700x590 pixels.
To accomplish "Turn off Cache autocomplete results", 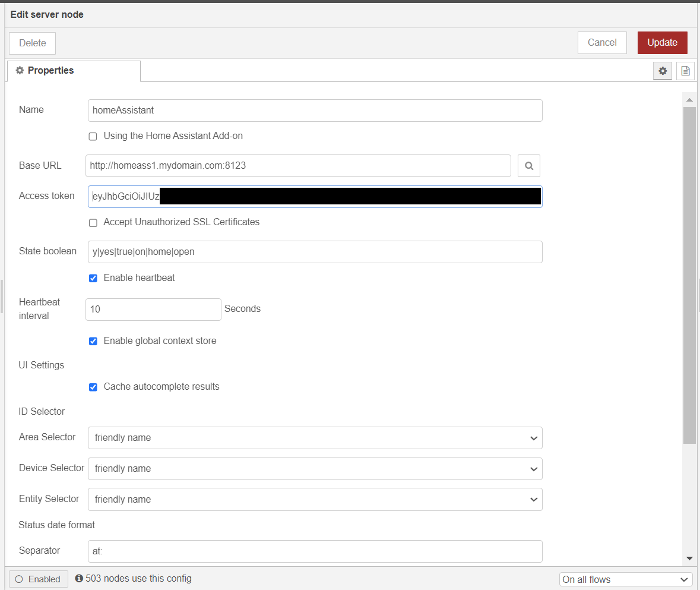I will [93, 387].
